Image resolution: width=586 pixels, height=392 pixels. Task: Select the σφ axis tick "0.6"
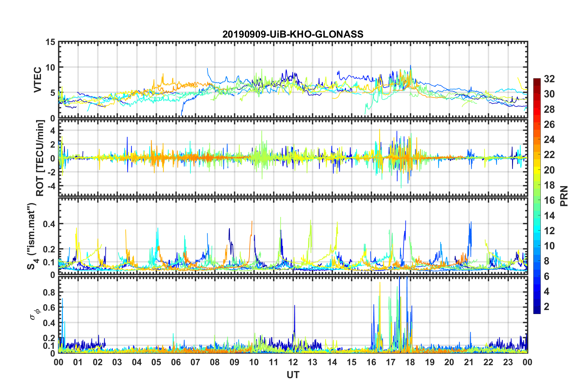click(49, 307)
